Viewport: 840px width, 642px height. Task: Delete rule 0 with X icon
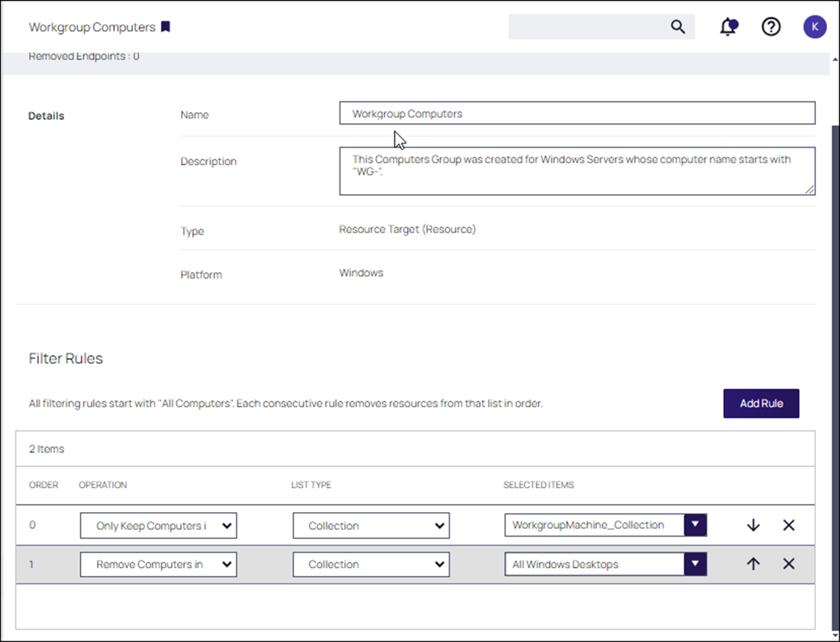[788, 525]
